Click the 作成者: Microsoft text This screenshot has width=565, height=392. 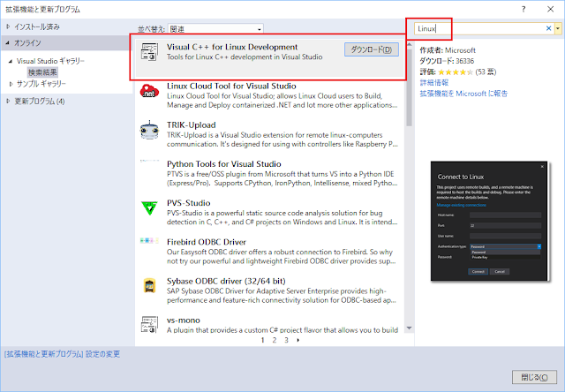click(448, 50)
